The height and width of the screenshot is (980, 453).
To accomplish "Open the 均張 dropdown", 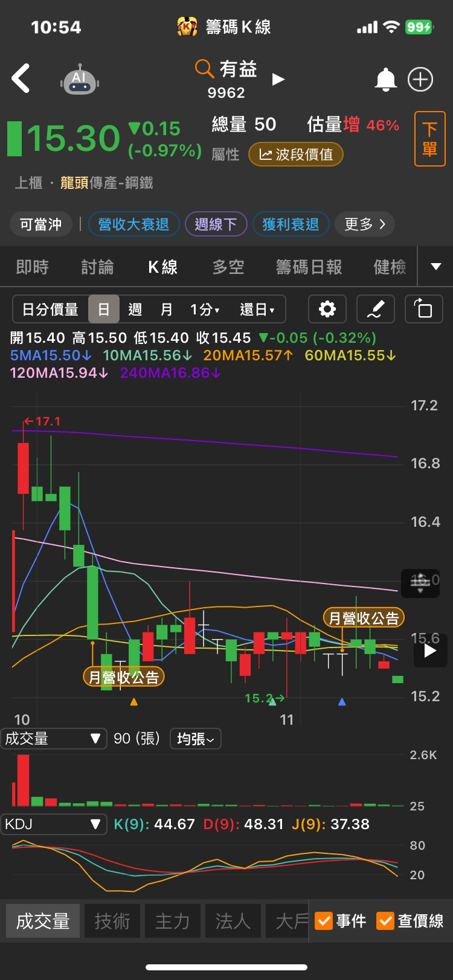I will pos(196,739).
